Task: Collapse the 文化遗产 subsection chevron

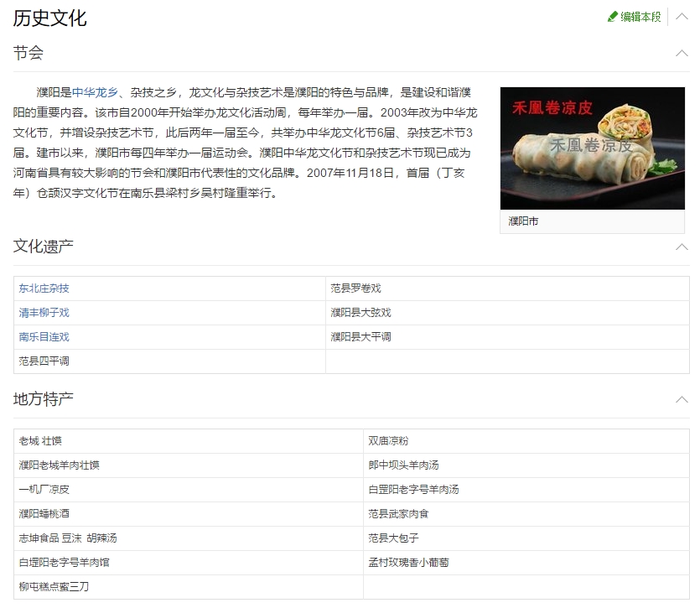Action: pyautogui.click(x=682, y=247)
